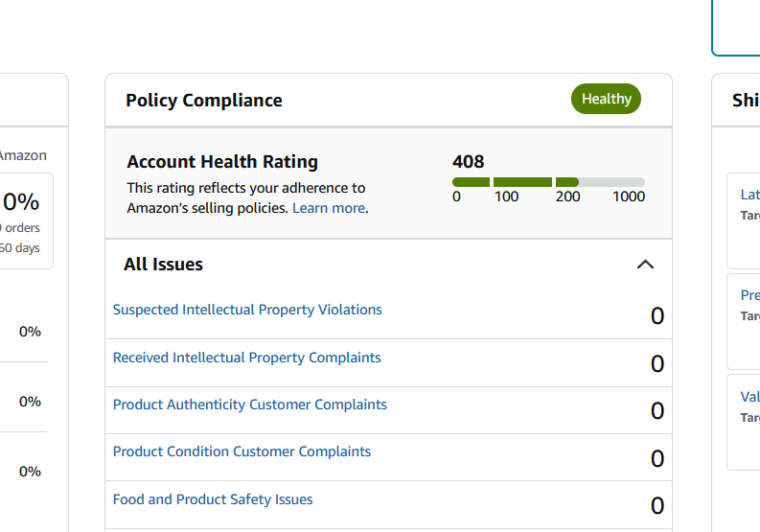Viewport: 760px width, 532px height.
Task: Click the Suspected Intellectual Property Violations count
Action: click(656, 316)
